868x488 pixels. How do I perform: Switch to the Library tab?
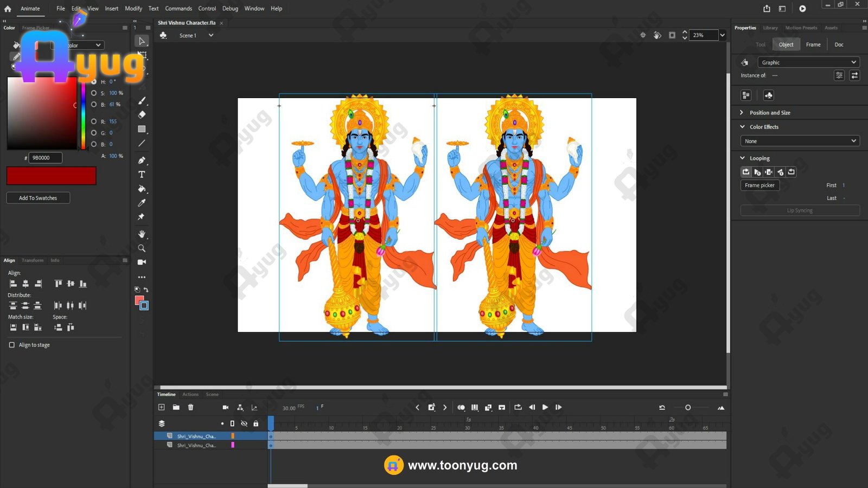coord(770,28)
